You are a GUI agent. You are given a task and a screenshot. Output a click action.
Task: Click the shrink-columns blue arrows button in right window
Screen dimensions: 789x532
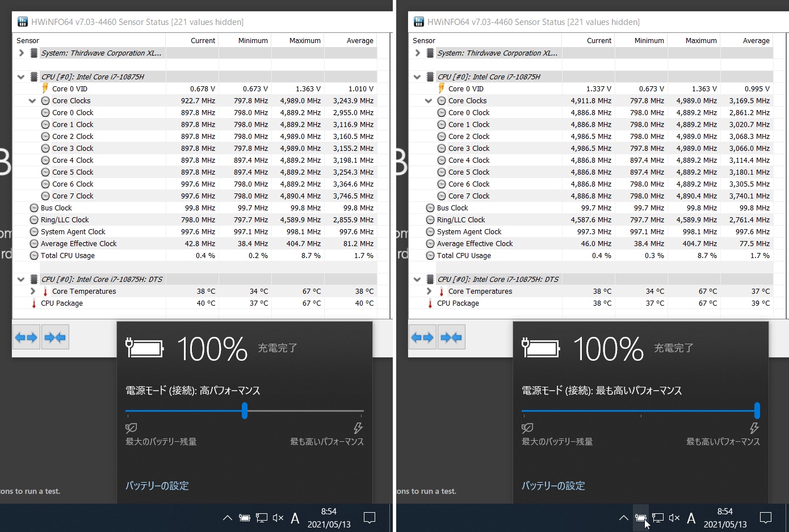451,337
